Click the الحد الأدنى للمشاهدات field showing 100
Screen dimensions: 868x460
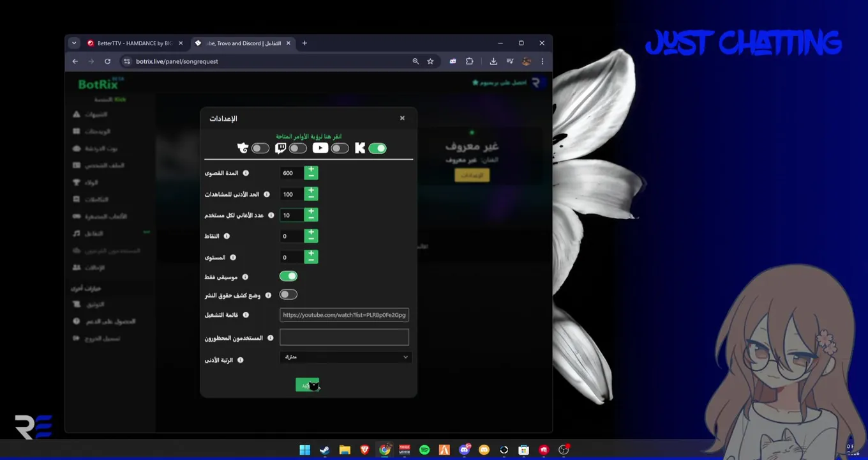(x=292, y=194)
